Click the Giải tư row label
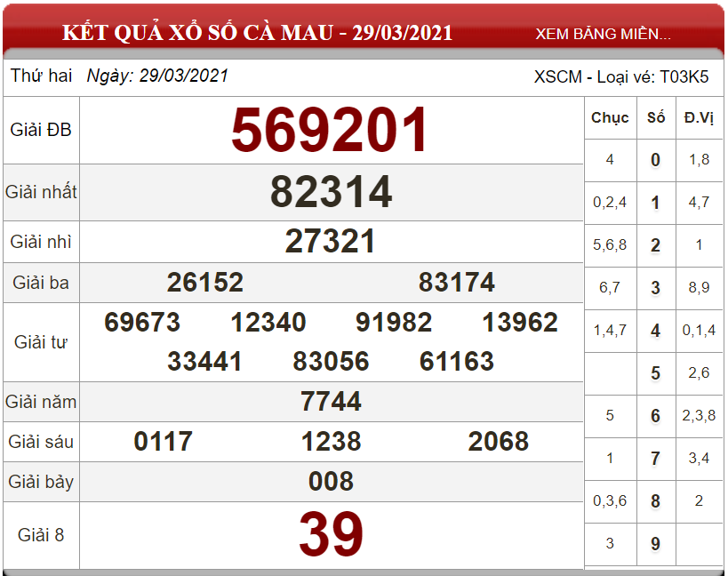Image resolution: width=728 pixels, height=576 pixels. [41, 342]
